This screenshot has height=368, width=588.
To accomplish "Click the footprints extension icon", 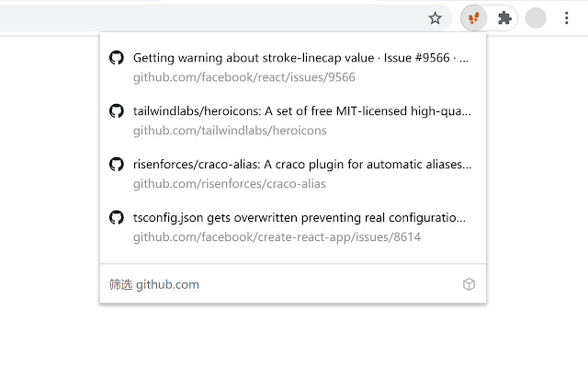I will pos(473,17).
